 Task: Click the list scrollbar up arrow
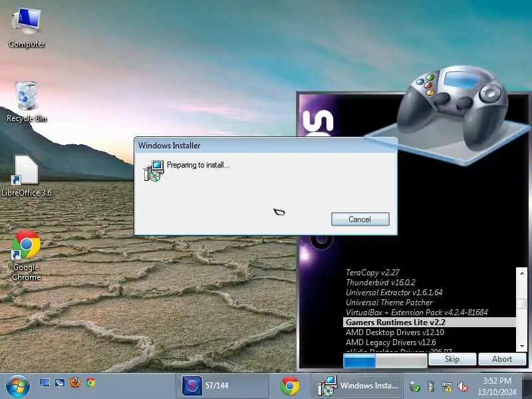[522, 273]
